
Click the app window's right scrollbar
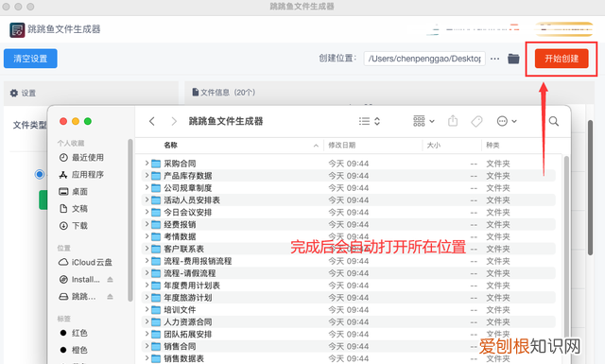pos(590,187)
